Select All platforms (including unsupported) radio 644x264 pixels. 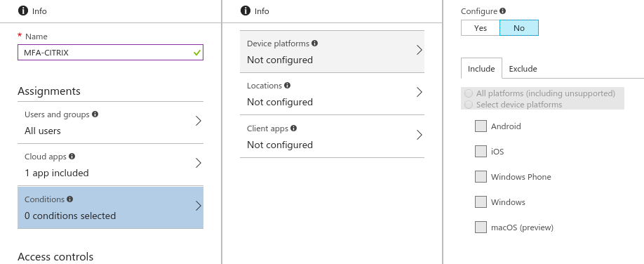click(x=469, y=93)
